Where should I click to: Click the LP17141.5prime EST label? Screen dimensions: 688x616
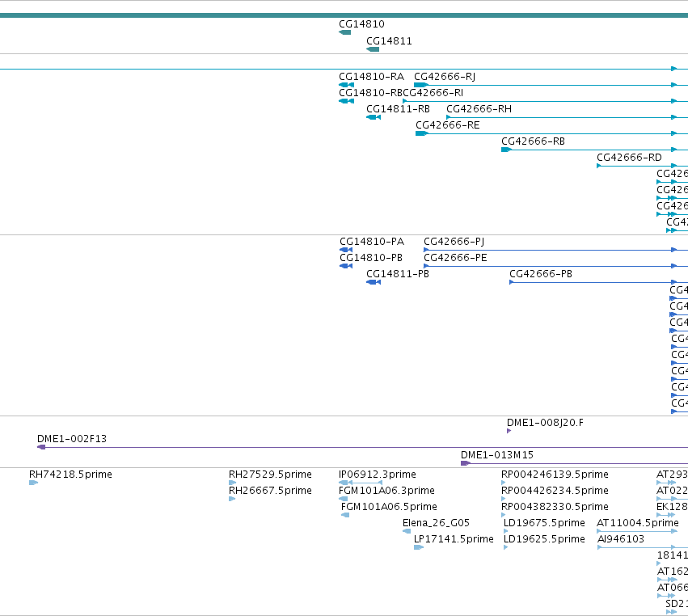[x=454, y=539]
